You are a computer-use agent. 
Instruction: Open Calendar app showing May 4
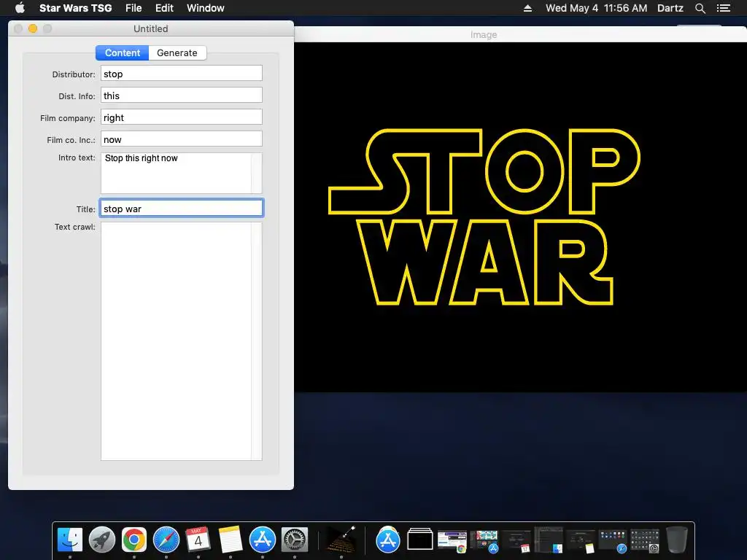(198, 540)
